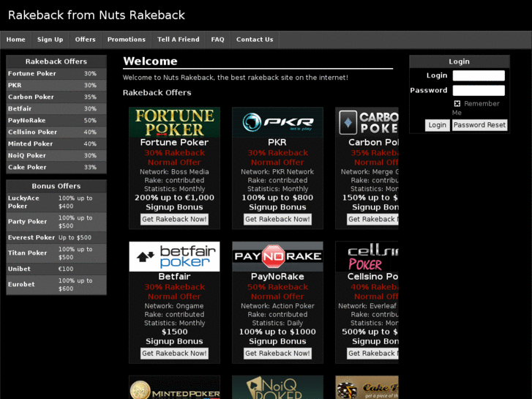Click the 'Bonus Offers' sidebar header
This screenshot has width=532, height=399.
pos(56,187)
